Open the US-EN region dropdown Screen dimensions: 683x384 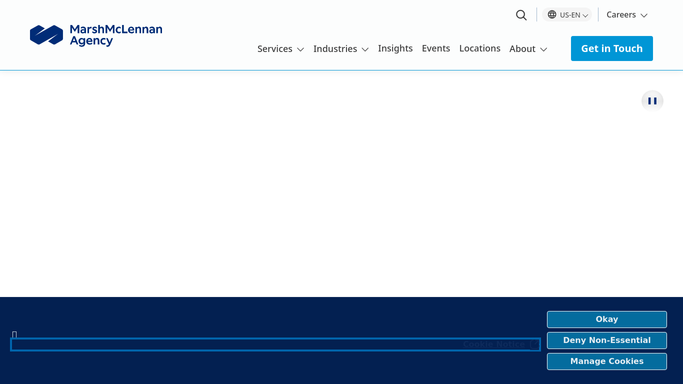click(x=567, y=15)
